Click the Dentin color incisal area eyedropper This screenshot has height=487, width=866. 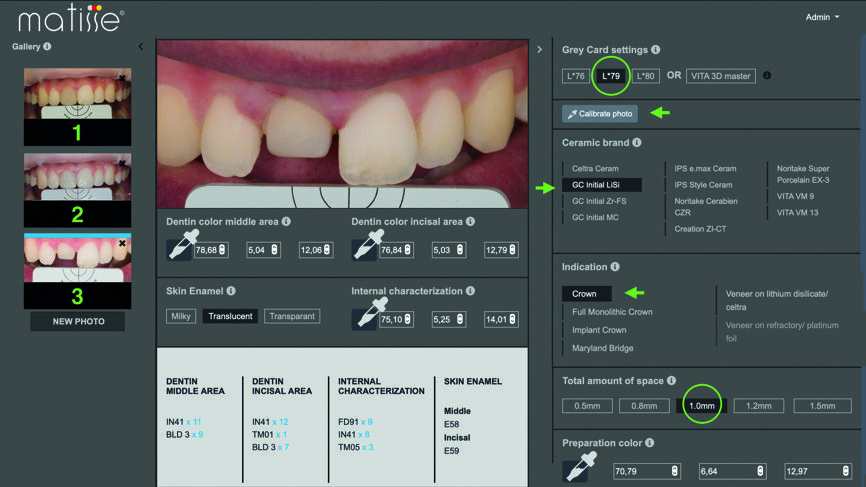click(365, 246)
